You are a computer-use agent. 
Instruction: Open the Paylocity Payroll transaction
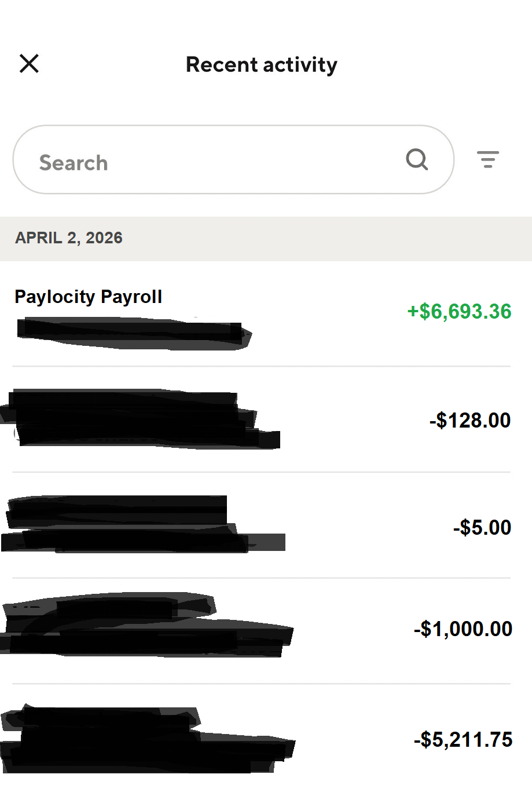[89, 297]
